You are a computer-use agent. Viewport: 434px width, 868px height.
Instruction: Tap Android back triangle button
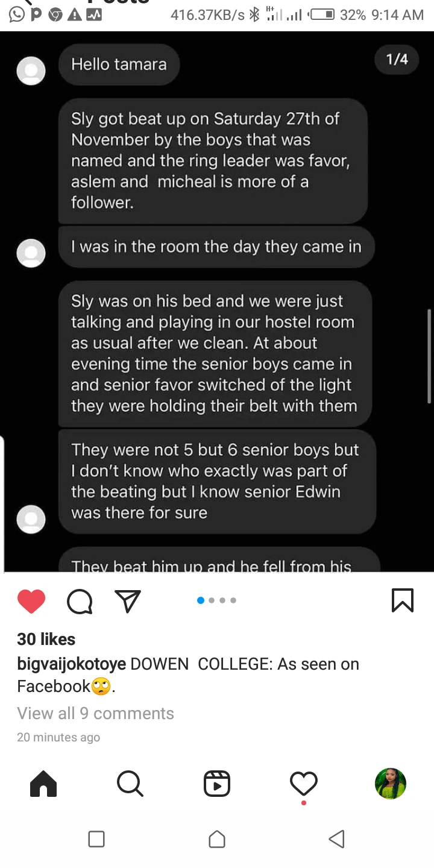337,839
